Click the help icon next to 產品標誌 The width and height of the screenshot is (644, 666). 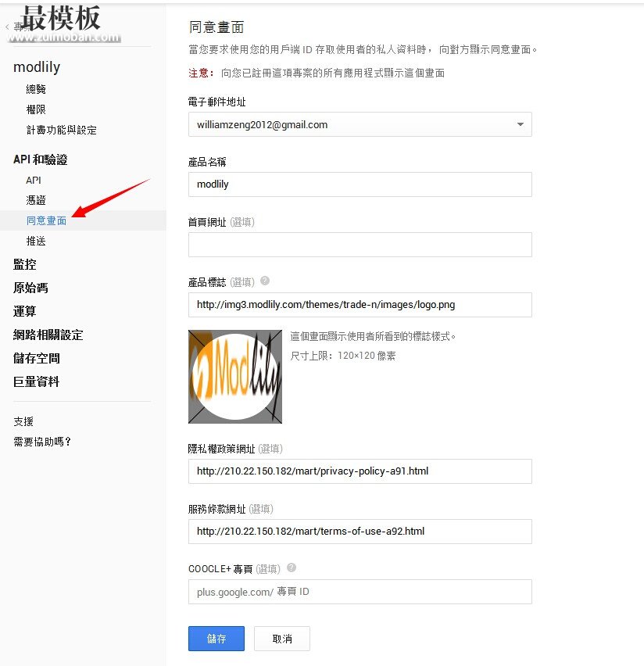tap(265, 281)
